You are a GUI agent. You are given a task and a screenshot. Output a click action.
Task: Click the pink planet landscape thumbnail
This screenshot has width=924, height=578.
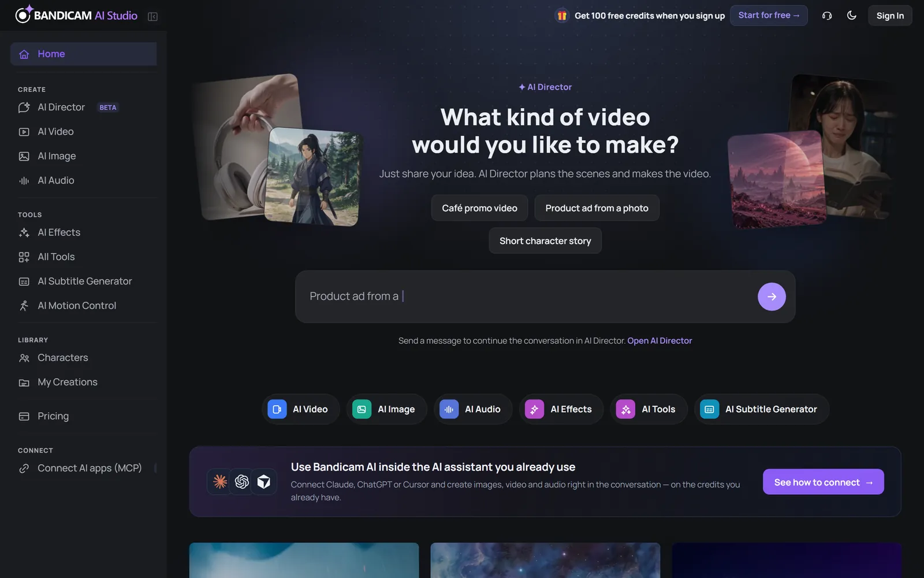coord(777,180)
